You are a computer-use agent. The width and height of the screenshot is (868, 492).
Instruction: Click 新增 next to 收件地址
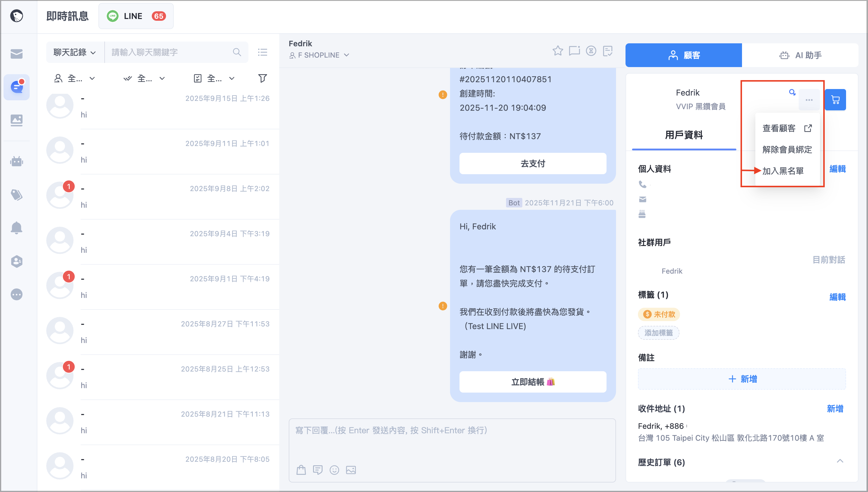point(835,409)
